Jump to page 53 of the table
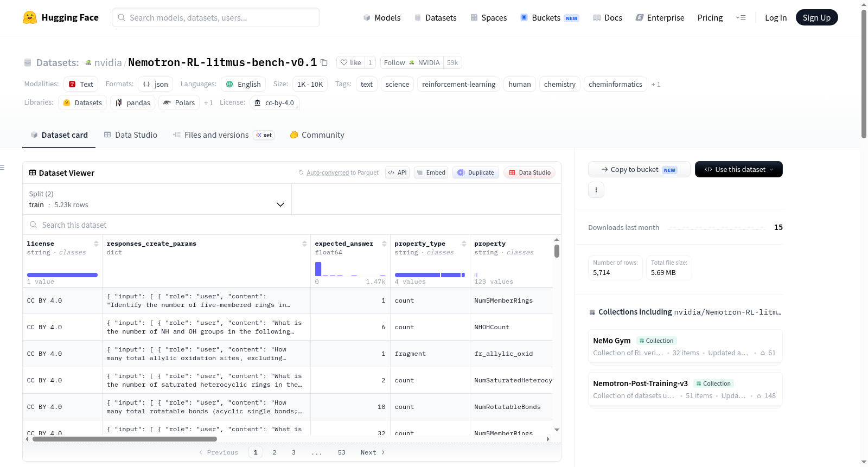The image size is (868, 467). tap(342, 452)
